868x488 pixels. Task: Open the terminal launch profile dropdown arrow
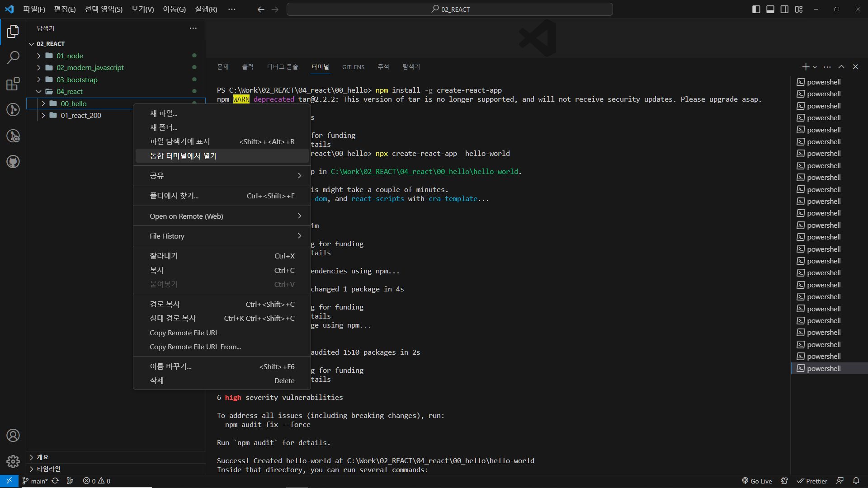coord(815,67)
